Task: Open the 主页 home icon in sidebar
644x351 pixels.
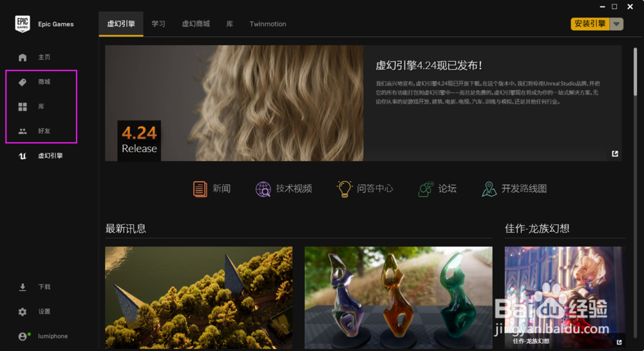Action: click(x=23, y=57)
